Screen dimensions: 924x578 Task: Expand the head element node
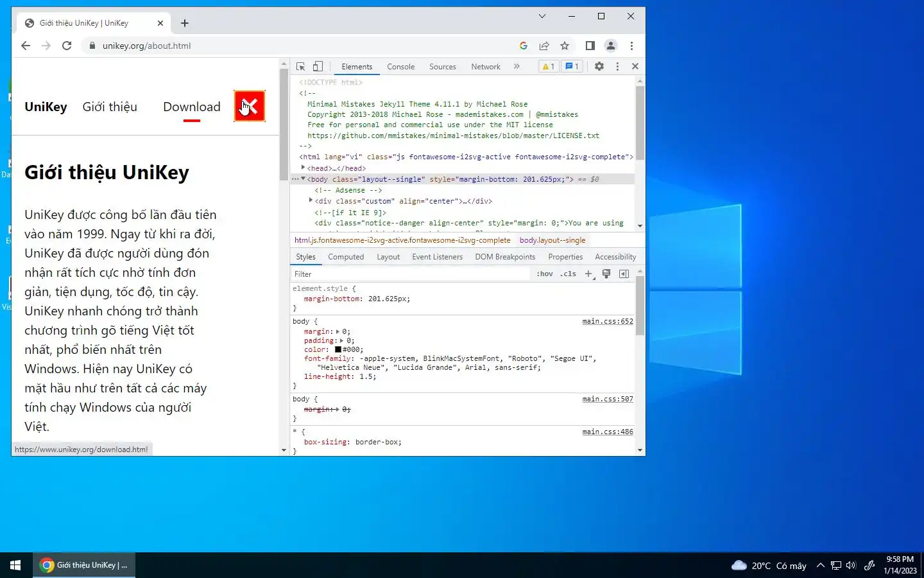(x=303, y=168)
